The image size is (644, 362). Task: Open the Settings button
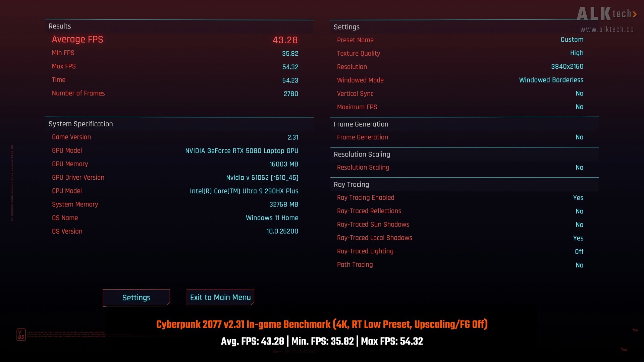pos(136,298)
